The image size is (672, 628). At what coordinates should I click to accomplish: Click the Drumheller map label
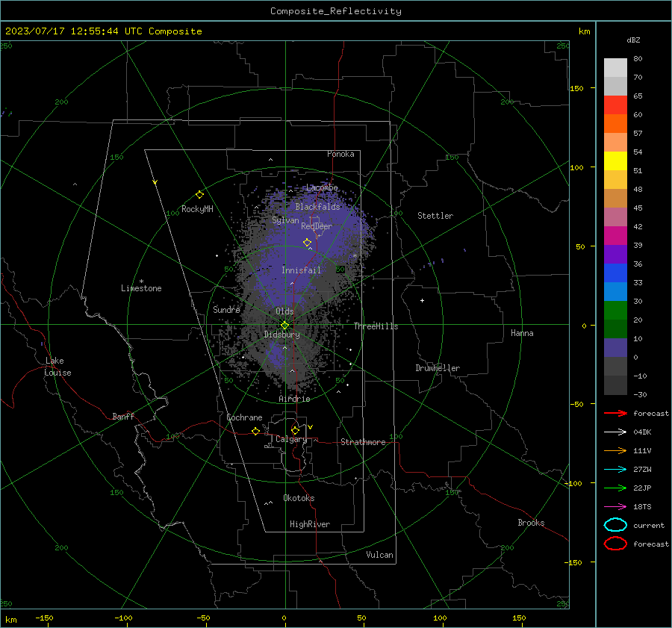pyautogui.click(x=438, y=368)
